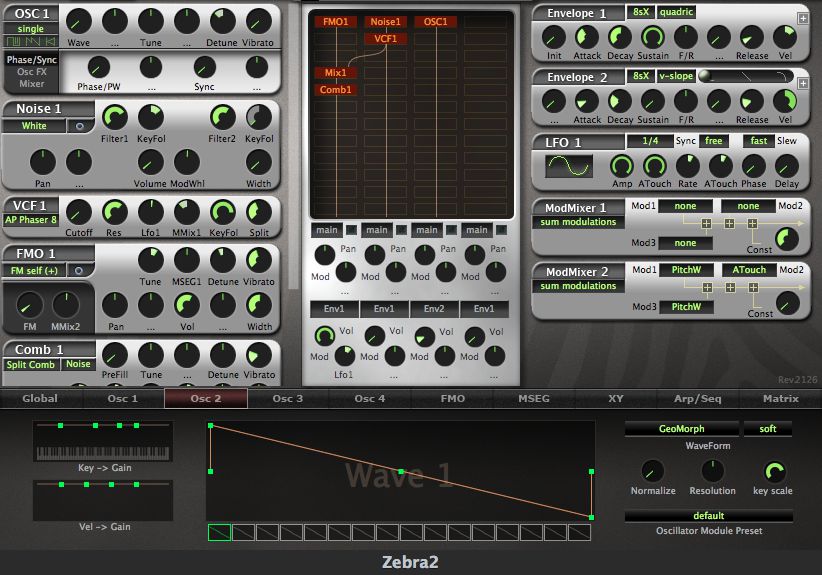Open the Global tab

click(x=40, y=398)
